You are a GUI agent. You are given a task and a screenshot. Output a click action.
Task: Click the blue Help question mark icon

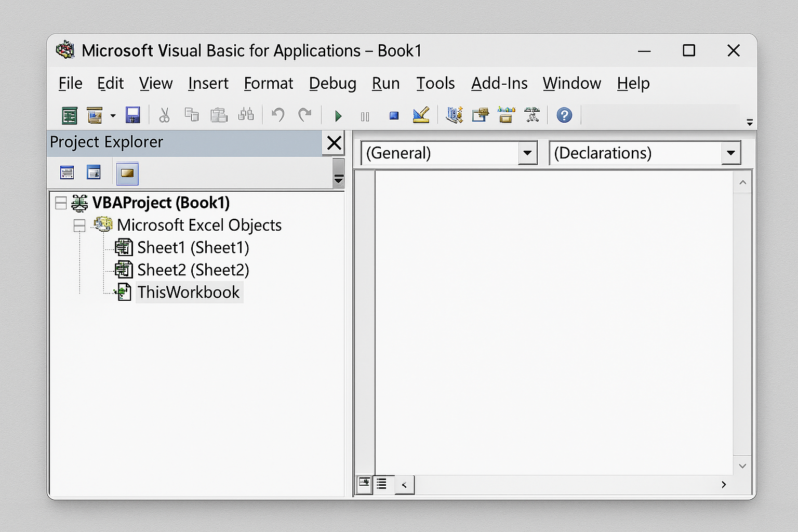click(x=564, y=115)
